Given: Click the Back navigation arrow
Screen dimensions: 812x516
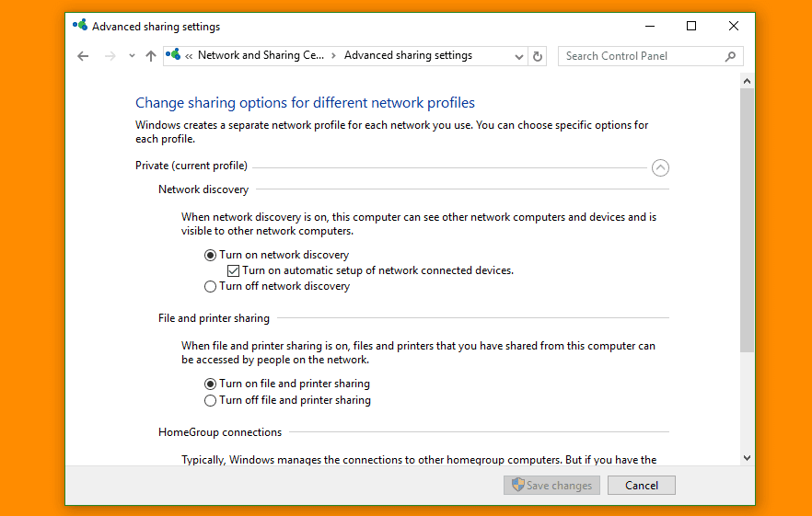Looking at the screenshot, I should coord(83,56).
